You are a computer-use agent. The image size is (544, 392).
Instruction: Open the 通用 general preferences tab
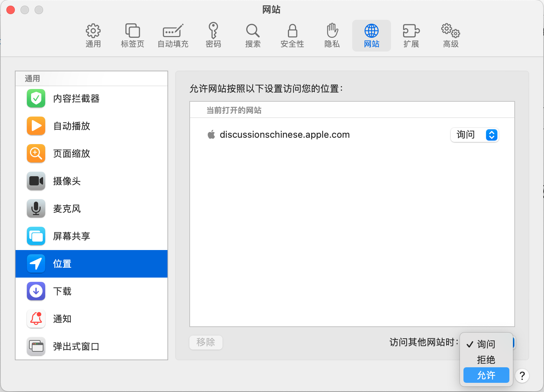coord(93,36)
